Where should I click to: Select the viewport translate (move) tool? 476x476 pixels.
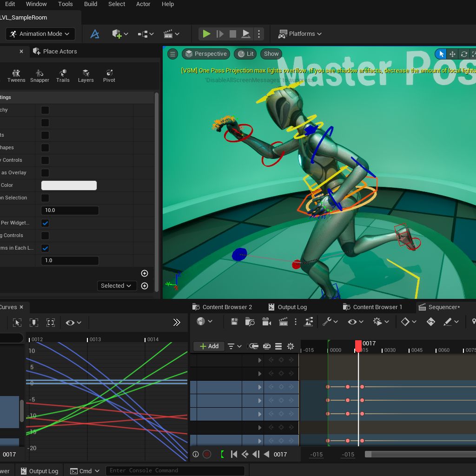point(452,54)
